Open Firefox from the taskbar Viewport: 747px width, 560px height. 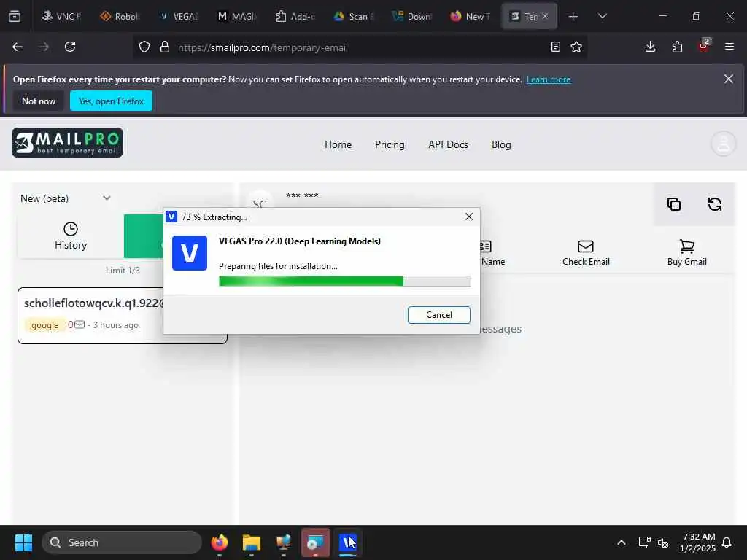coord(219,542)
